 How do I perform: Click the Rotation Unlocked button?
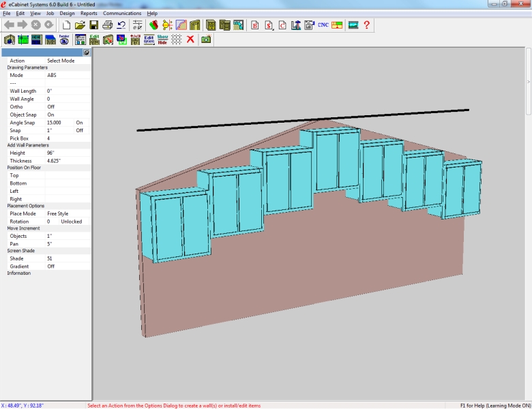72,222
